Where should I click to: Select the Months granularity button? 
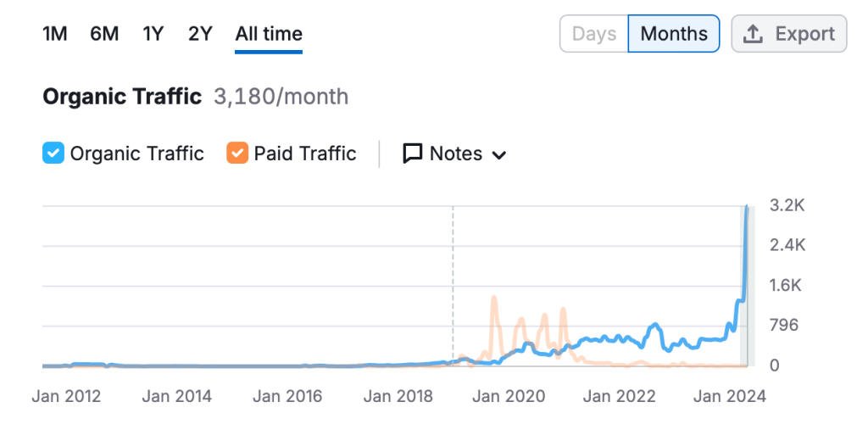[674, 34]
